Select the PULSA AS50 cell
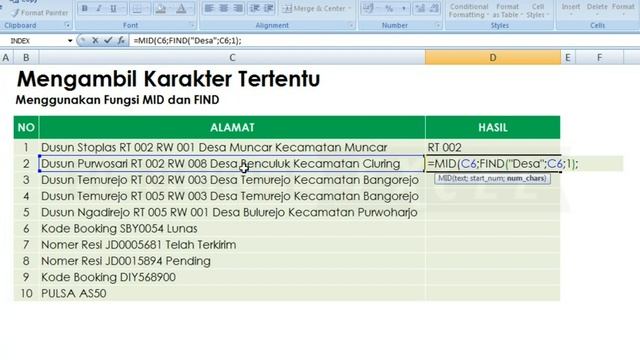 tap(232, 293)
